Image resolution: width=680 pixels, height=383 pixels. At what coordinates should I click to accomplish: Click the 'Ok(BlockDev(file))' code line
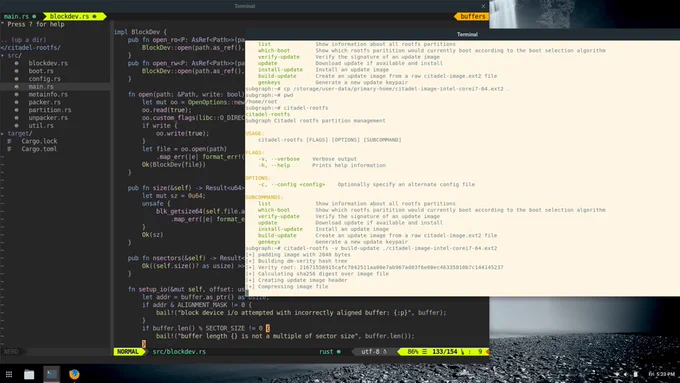click(173, 165)
